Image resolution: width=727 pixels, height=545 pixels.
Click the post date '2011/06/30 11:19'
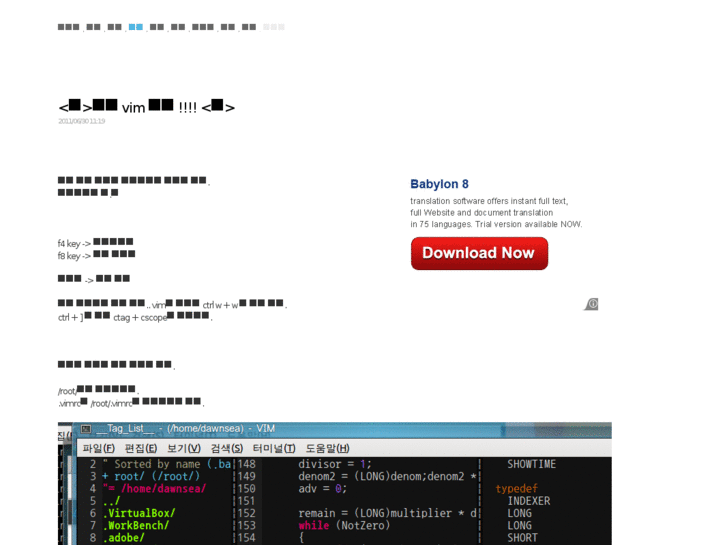(82, 121)
